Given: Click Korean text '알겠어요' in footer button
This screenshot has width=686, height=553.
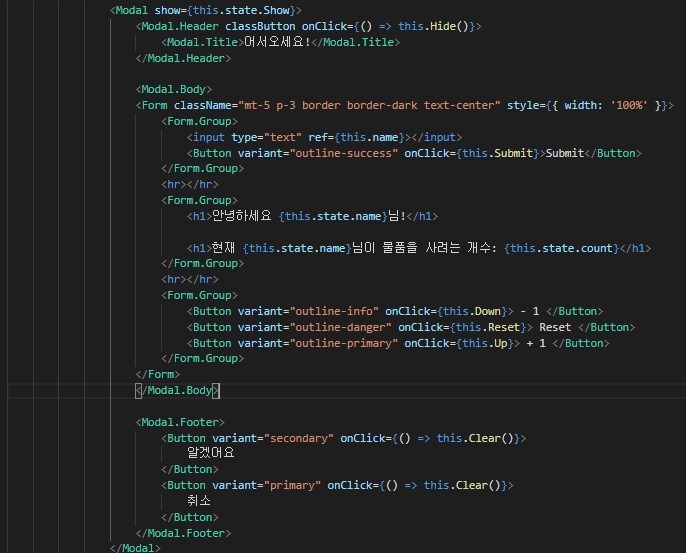Looking at the screenshot, I should pos(210,453).
